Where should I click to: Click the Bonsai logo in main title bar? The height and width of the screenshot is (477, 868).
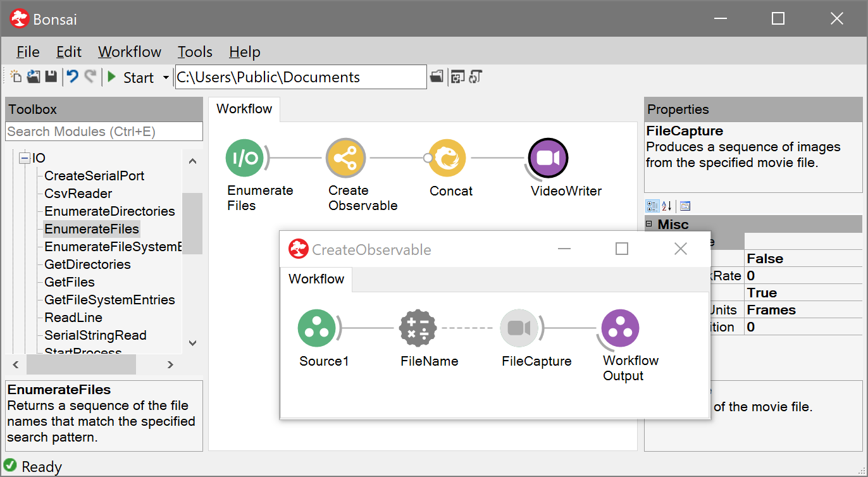click(20, 18)
